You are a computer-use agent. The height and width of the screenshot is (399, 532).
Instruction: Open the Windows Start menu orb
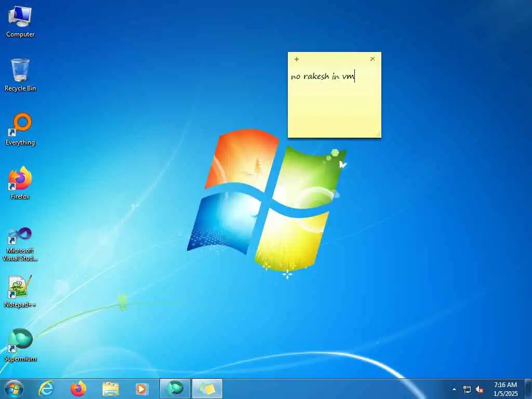(14, 389)
